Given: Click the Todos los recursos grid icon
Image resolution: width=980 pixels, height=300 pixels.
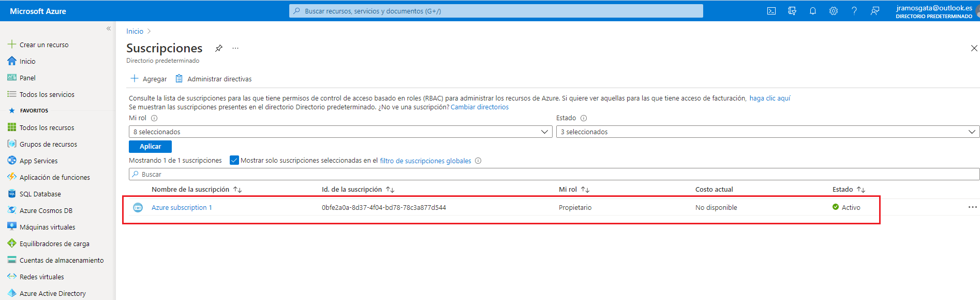Looking at the screenshot, I should click(12, 127).
